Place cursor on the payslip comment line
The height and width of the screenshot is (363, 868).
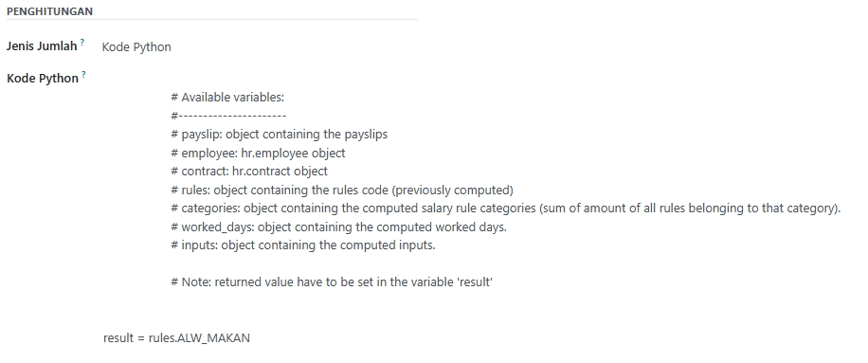279,135
